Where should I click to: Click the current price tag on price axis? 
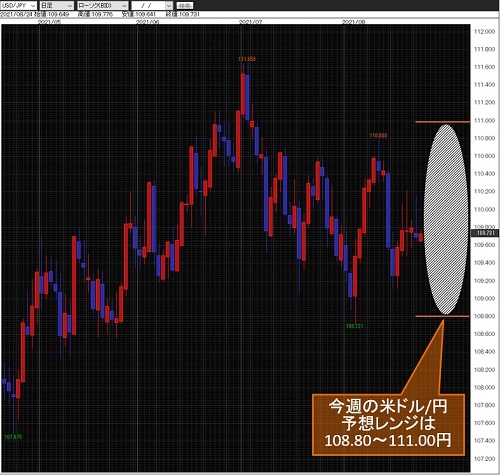click(485, 233)
